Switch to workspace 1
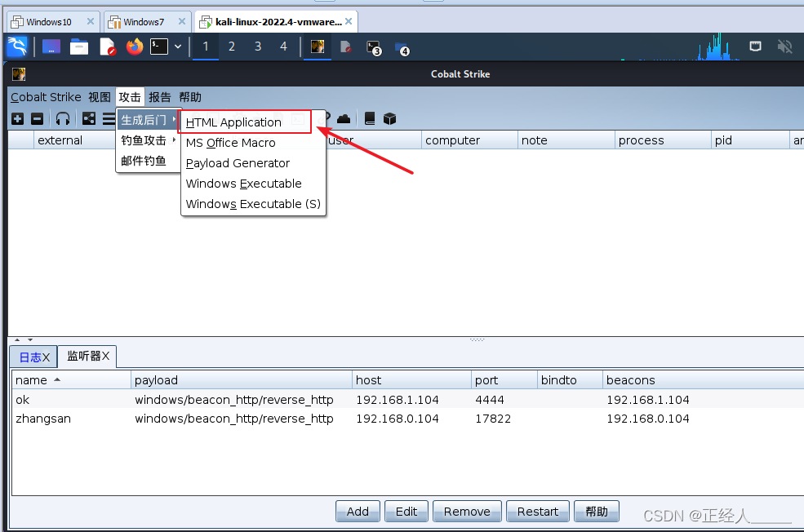Screen dimensions: 804x532 [206, 47]
